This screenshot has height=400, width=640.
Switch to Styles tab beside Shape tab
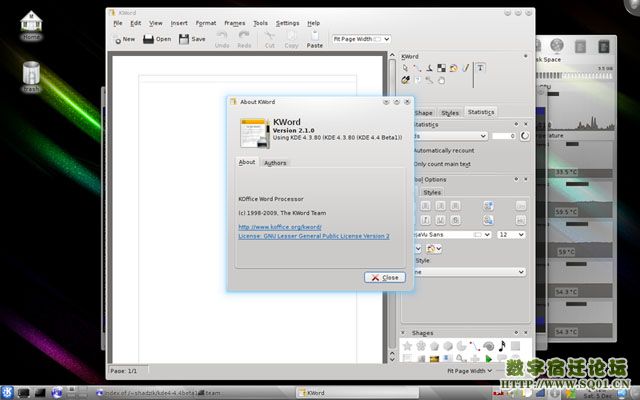coord(450,113)
